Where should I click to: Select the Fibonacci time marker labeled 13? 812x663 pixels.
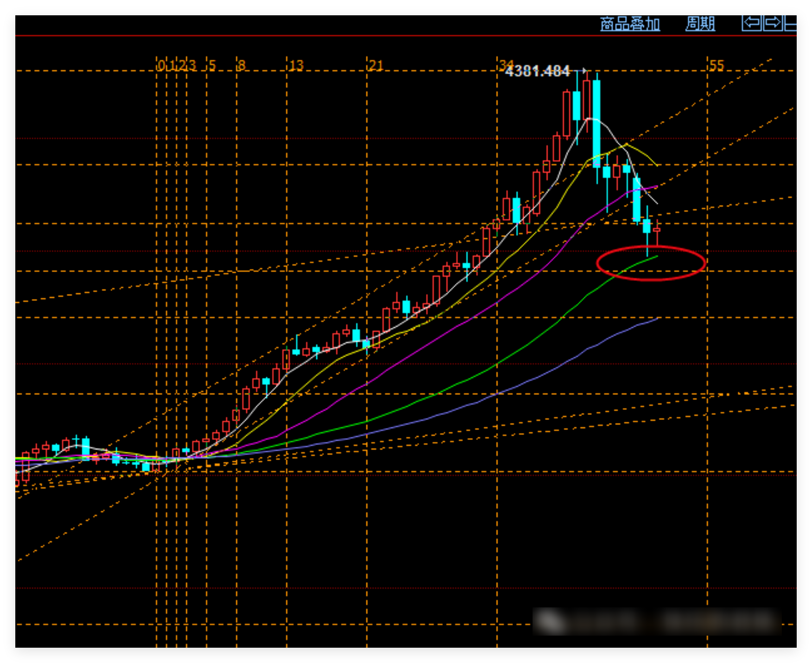pos(296,66)
